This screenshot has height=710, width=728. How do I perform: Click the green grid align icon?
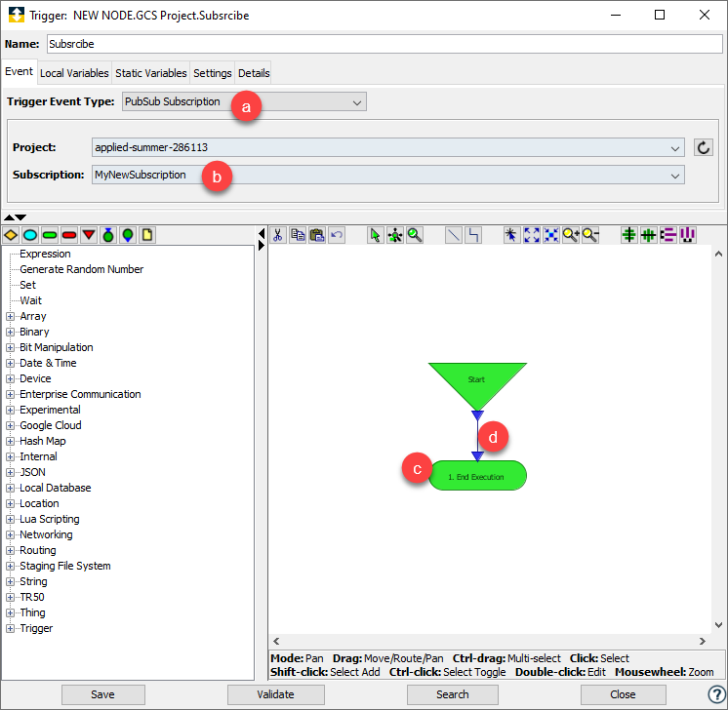point(649,235)
